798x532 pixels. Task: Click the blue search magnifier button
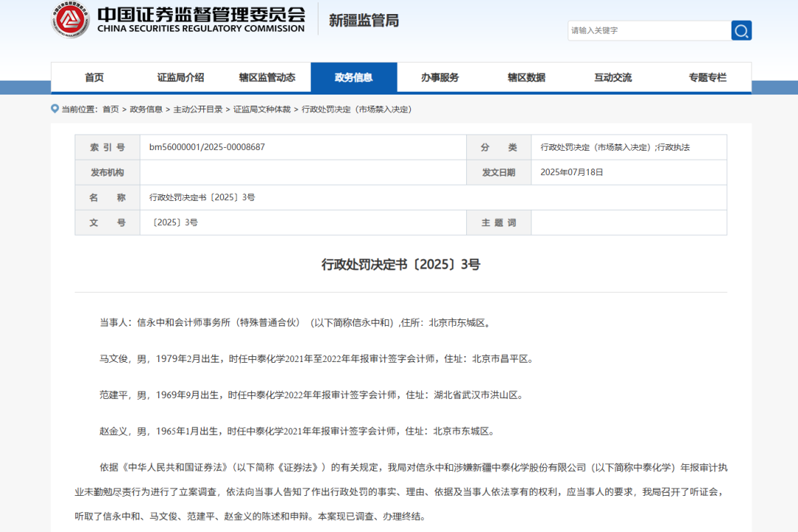742,30
